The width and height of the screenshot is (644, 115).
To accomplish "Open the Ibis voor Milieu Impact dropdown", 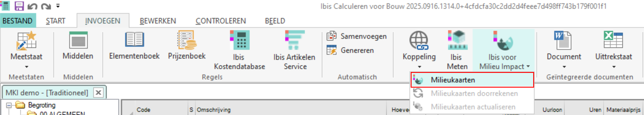I will [x=528, y=66].
